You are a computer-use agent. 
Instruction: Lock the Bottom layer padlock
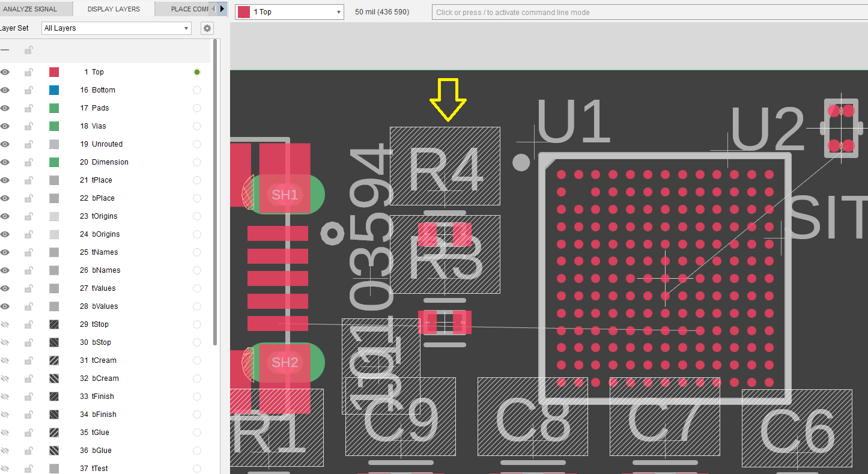pyautogui.click(x=28, y=90)
